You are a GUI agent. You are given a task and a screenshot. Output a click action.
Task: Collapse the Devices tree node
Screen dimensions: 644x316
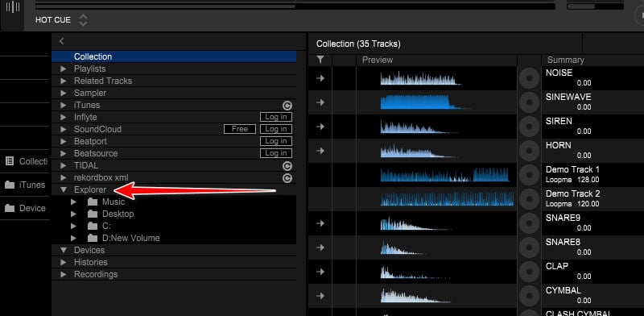[64, 250]
